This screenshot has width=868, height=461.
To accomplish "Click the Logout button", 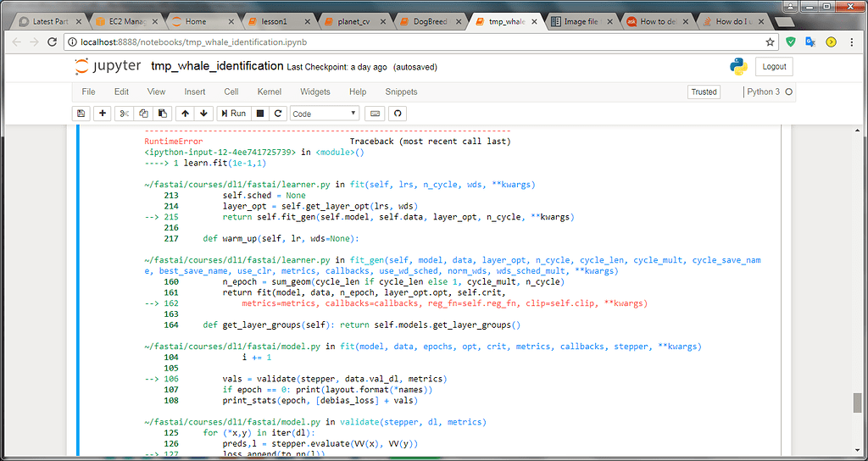I will point(773,67).
